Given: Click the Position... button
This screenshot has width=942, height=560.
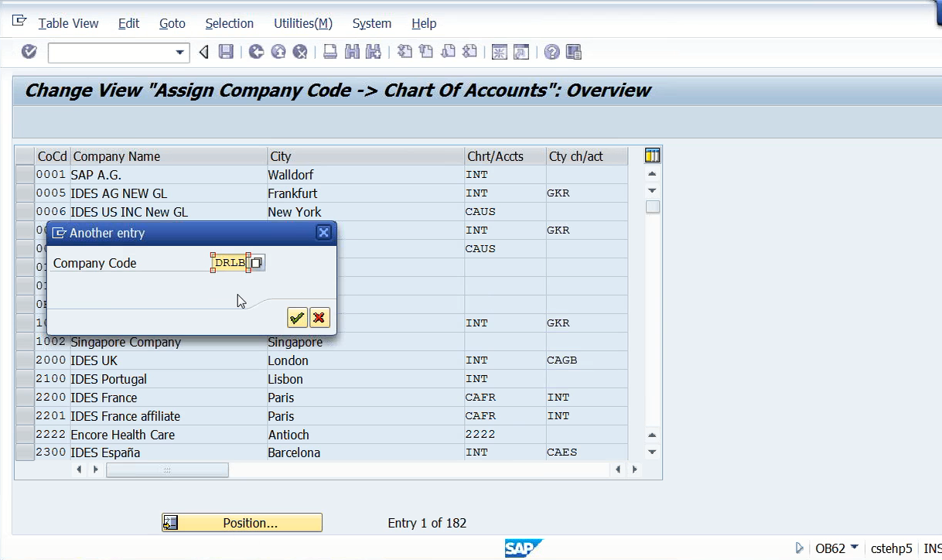Looking at the screenshot, I should point(242,523).
